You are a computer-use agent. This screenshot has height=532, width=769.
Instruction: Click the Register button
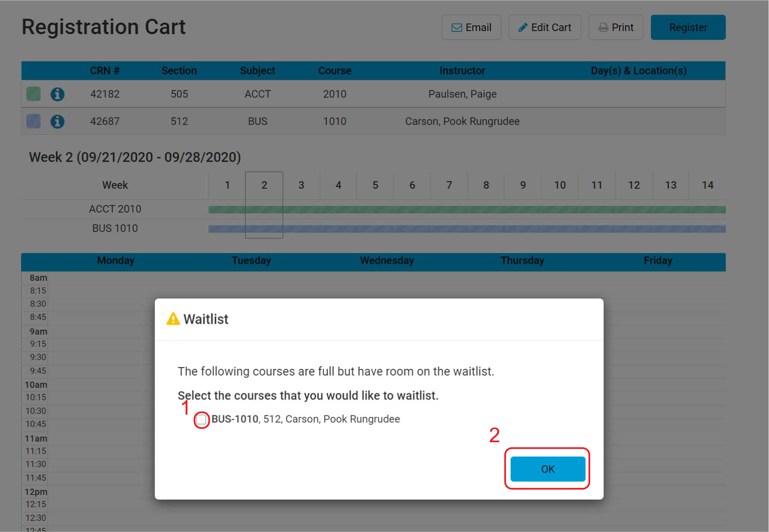pyautogui.click(x=687, y=27)
